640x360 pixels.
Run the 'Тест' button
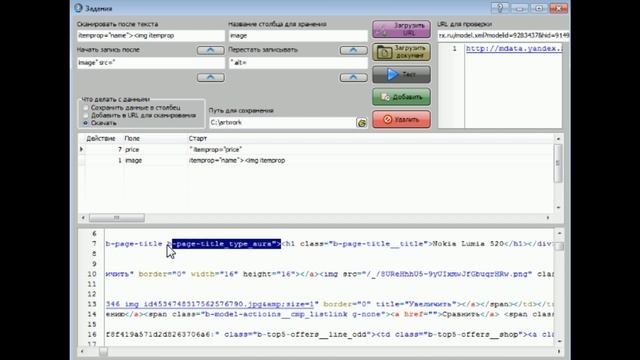(401, 74)
